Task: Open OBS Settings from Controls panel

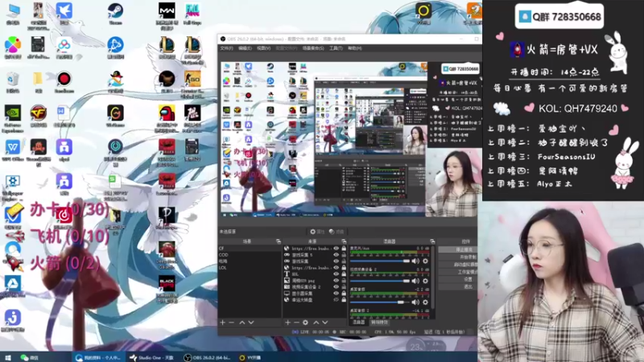Action: click(458, 279)
